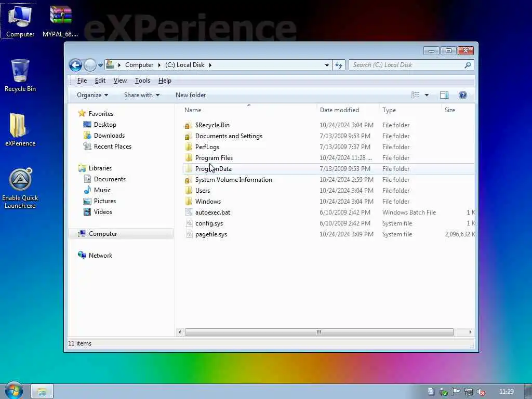Open the View menu

pyautogui.click(x=120, y=81)
